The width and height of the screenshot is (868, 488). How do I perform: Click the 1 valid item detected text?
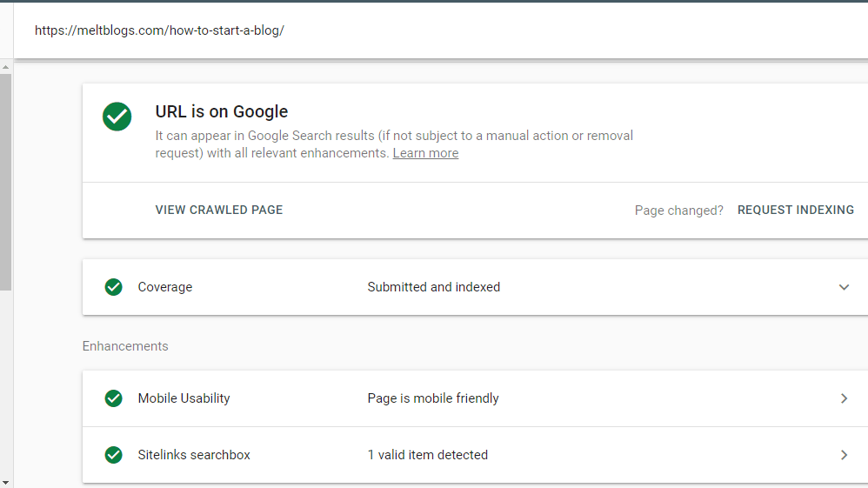pyautogui.click(x=427, y=455)
